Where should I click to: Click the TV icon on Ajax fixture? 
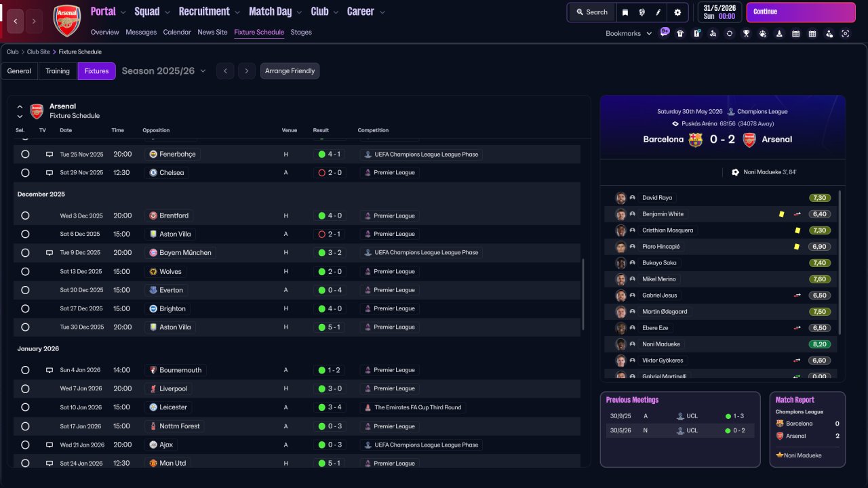[50, 445]
